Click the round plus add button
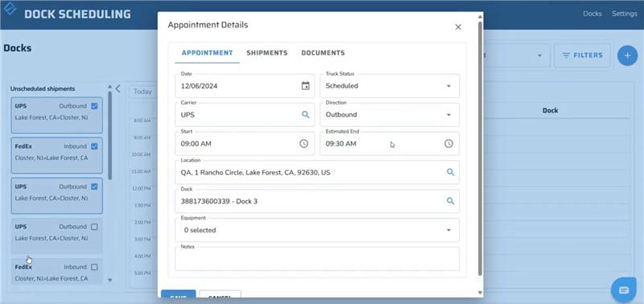644x304 pixels. [x=627, y=55]
